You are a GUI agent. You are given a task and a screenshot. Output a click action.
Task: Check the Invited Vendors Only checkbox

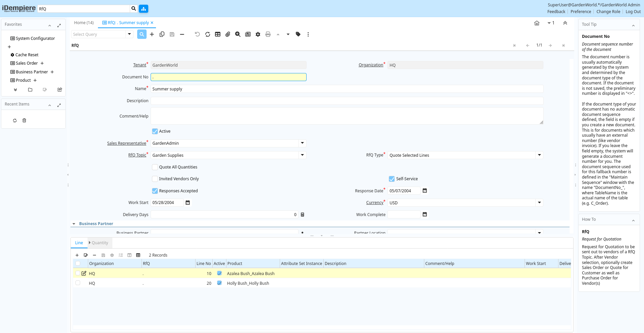click(x=155, y=179)
